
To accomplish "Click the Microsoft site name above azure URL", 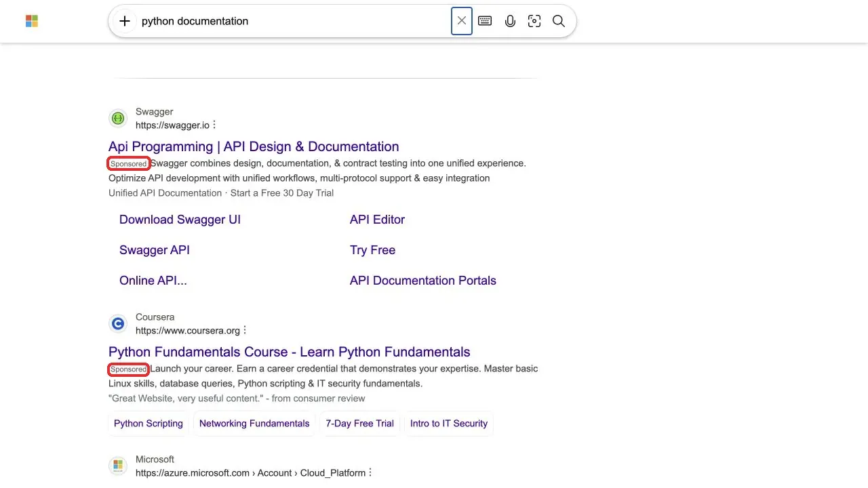I will coord(155,460).
